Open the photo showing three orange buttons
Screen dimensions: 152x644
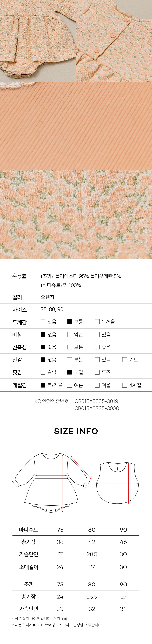(114, 41)
